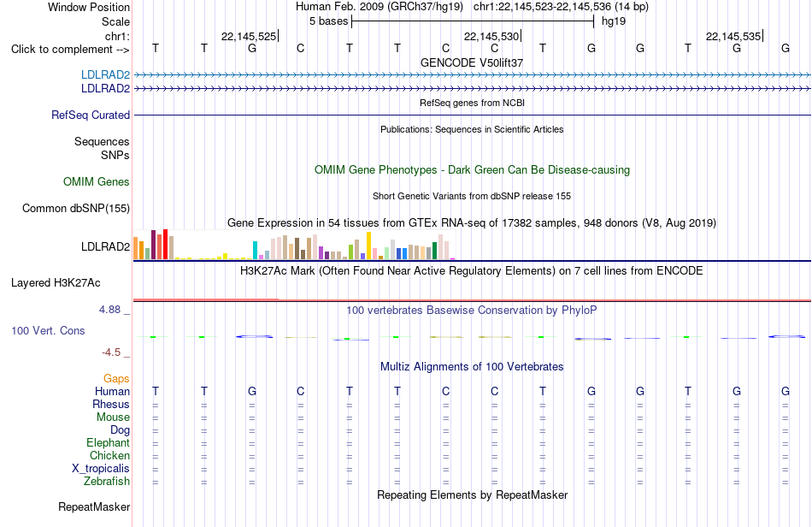Click the RefSeq Curated solid gene line
This screenshot has width=812, height=527.
pyautogui.click(x=473, y=115)
